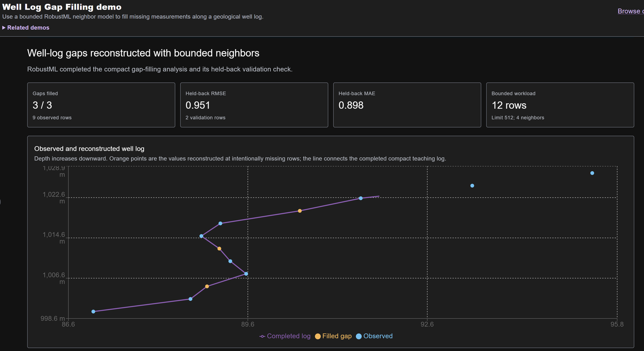
Task: Click the x-axis label 86.6
Action: [x=68, y=324]
